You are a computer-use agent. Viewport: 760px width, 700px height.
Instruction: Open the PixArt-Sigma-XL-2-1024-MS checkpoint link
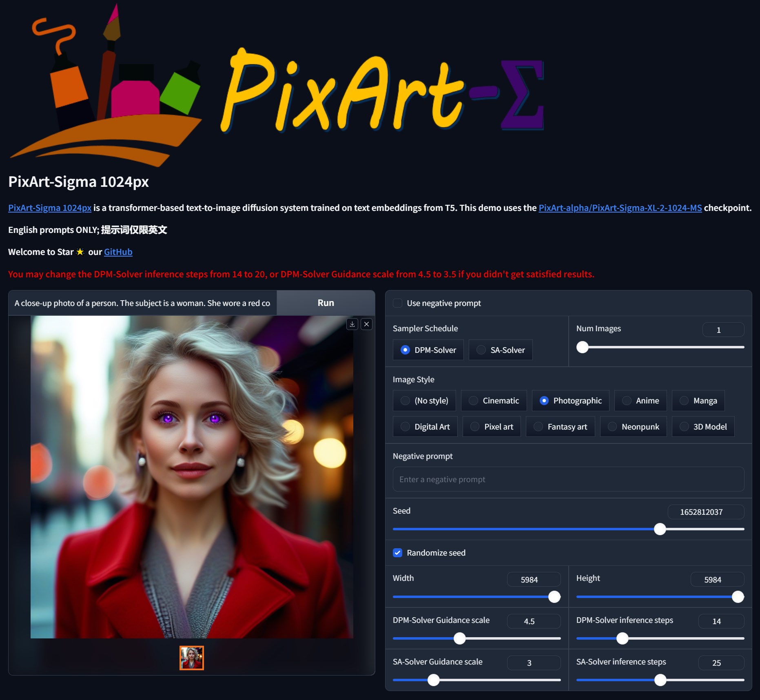[x=620, y=208]
